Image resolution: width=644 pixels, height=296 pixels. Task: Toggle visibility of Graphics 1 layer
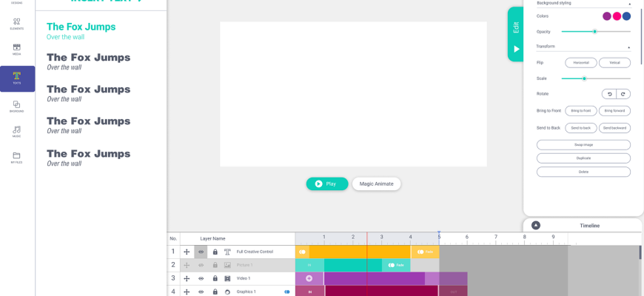201,292
